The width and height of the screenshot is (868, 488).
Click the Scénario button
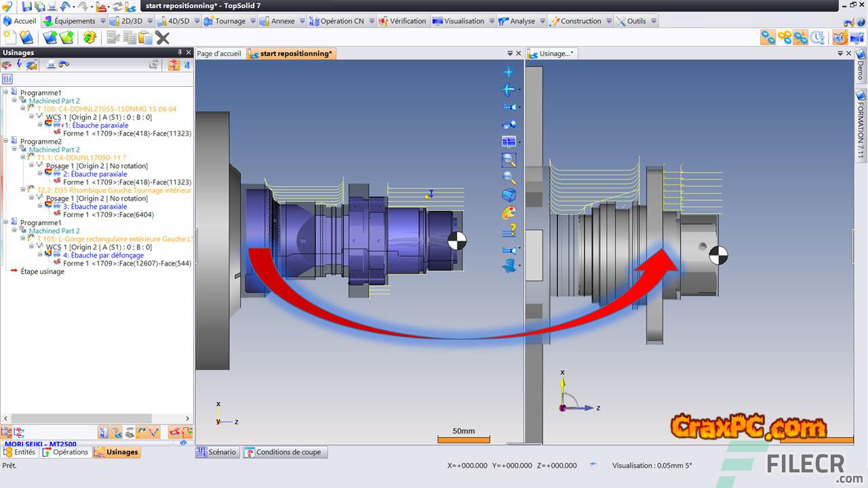pos(217,452)
